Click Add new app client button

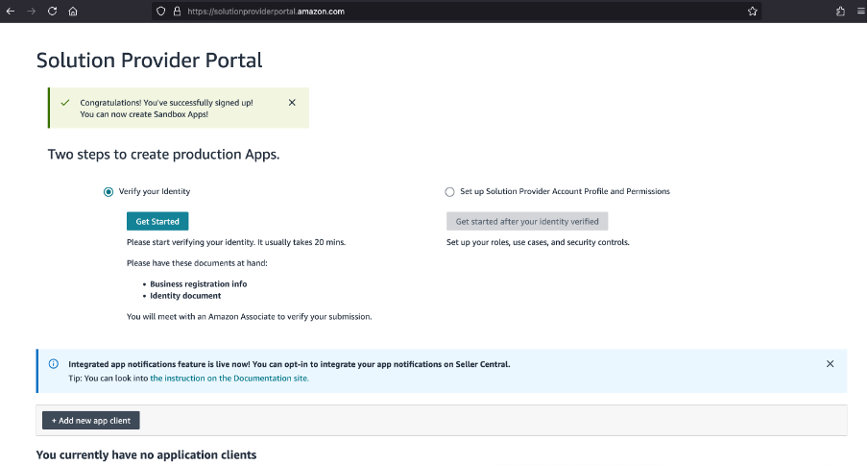point(91,420)
